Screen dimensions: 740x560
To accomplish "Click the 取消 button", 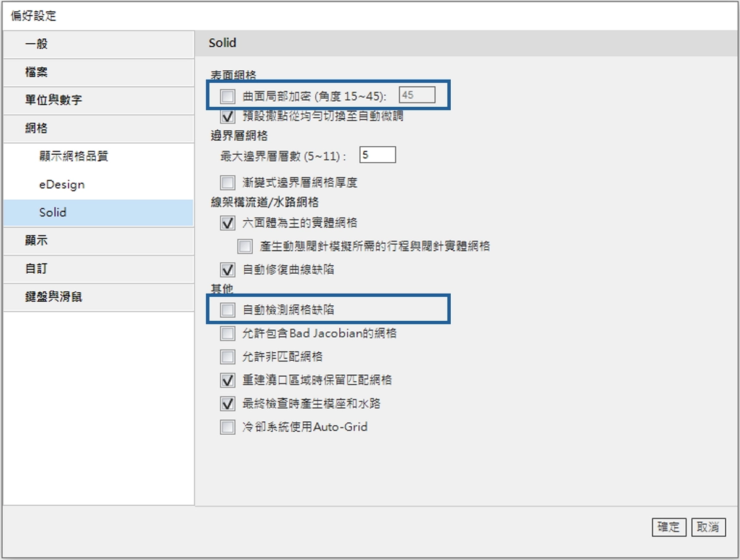I will pyautogui.click(x=708, y=527).
